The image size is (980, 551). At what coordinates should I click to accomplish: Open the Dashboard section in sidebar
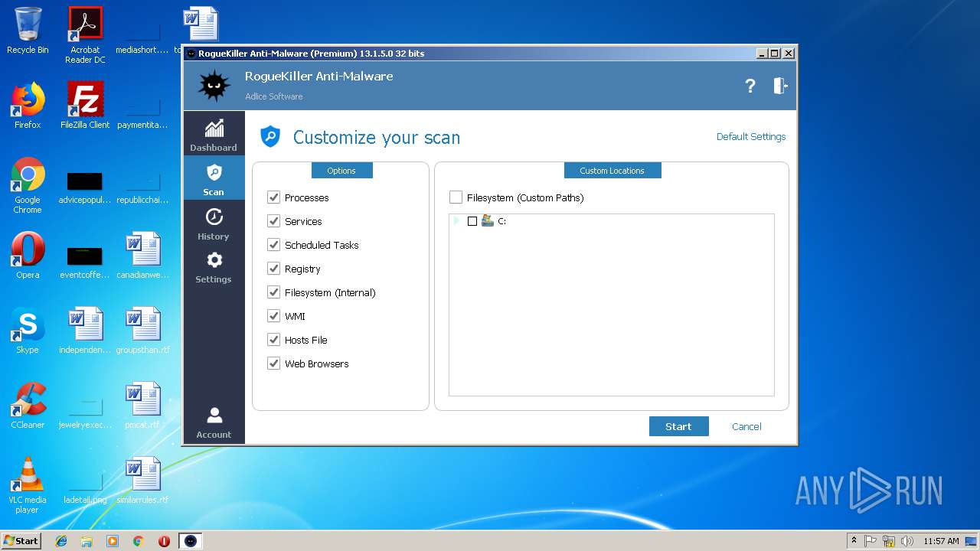(x=214, y=134)
